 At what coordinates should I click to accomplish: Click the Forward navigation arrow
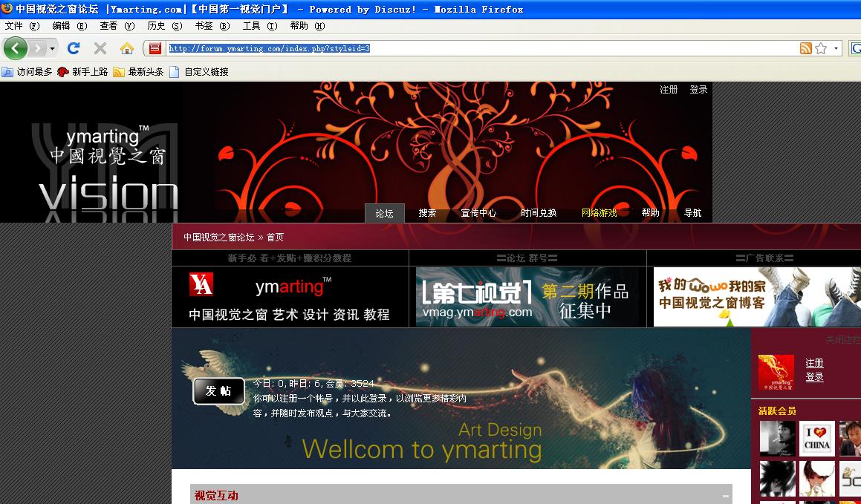(x=37, y=48)
